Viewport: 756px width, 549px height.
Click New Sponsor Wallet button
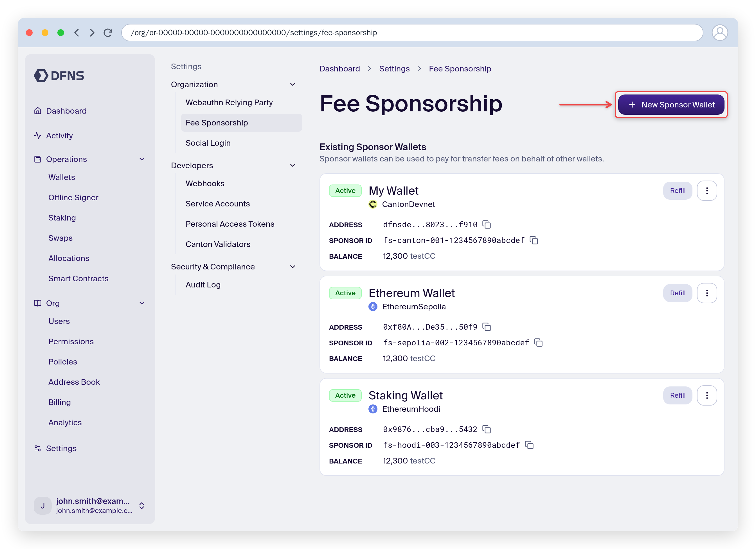pyautogui.click(x=671, y=105)
